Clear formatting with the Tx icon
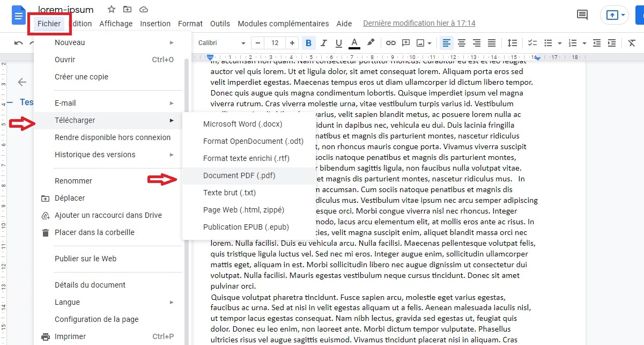The width and height of the screenshot is (644, 345). pos(631,42)
